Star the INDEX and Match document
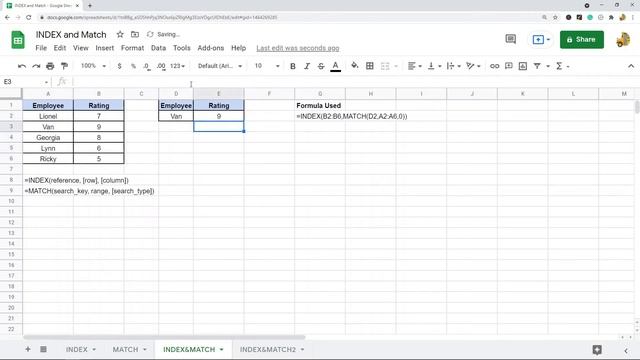The image size is (640, 360). pyautogui.click(x=120, y=35)
